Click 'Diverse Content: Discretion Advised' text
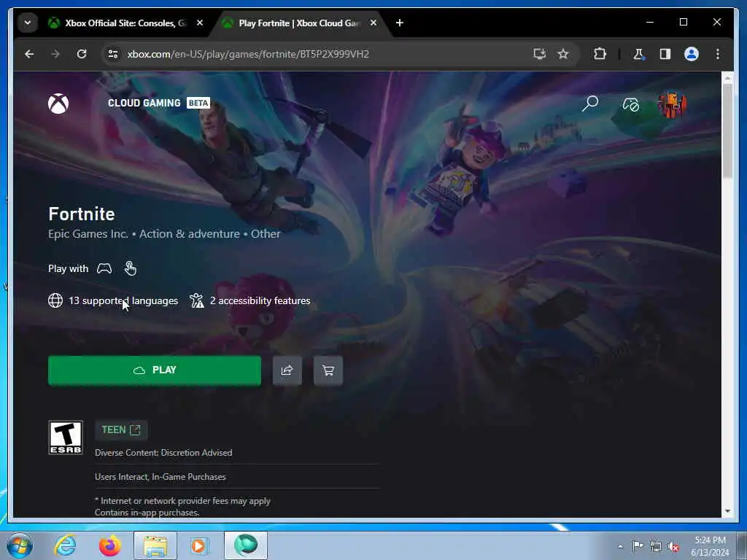This screenshot has width=747, height=560. [x=163, y=453]
